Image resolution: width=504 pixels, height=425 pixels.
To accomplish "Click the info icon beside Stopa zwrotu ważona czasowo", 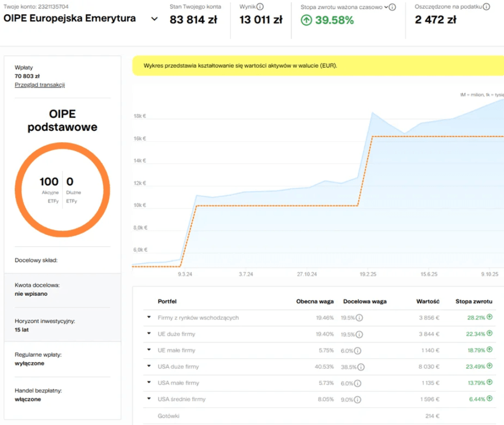I will pos(392,7).
